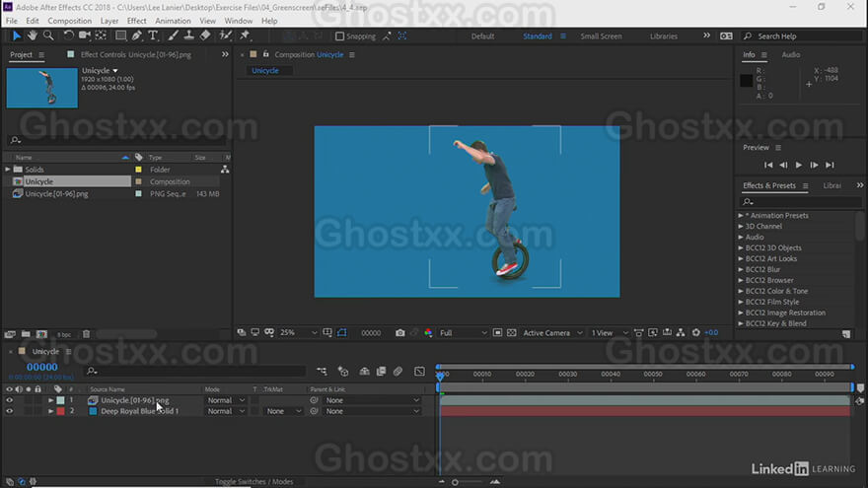Click Toggle Switches / Modes button
The image size is (868, 488).
(254, 481)
